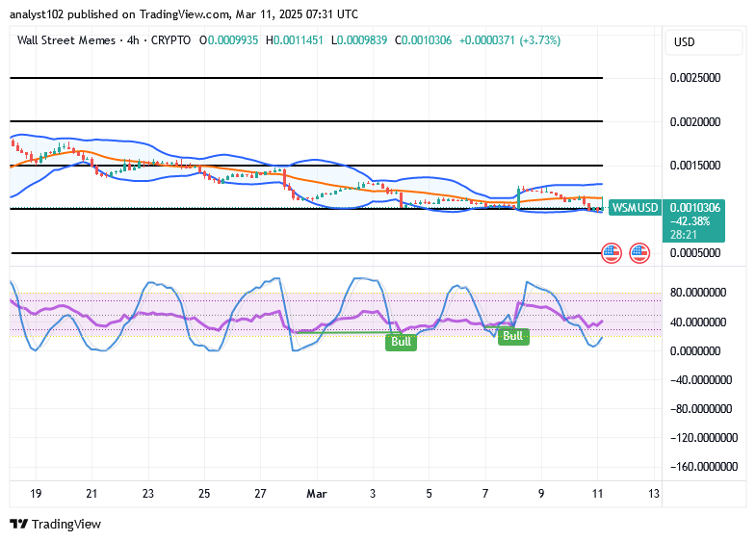The height and width of the screenshot is (541, 756).
Task: Click date 27 on time axis
Action: coord(260,494)
